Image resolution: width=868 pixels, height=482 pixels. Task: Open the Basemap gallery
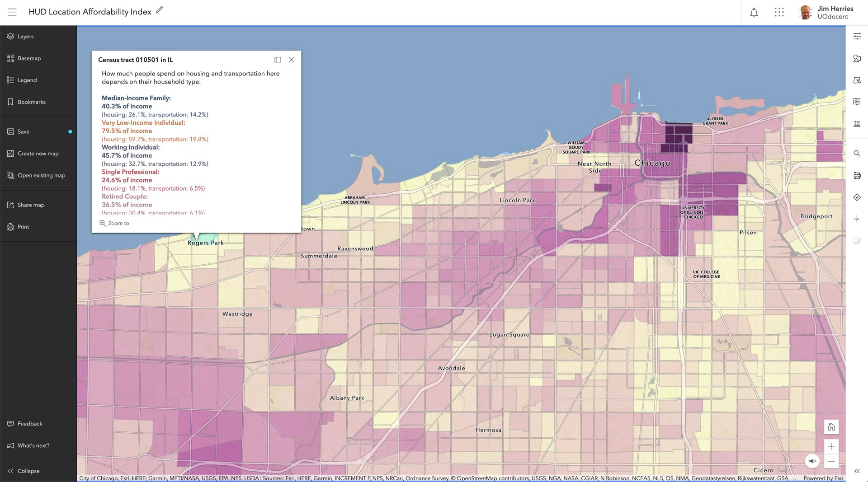(x=29, y=58)
